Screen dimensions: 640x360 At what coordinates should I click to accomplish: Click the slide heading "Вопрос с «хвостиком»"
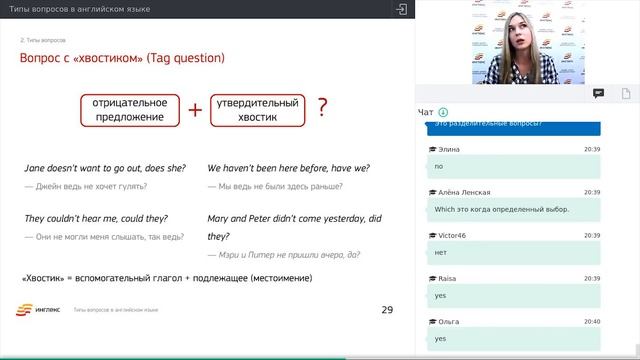click(x=81, y=58)
